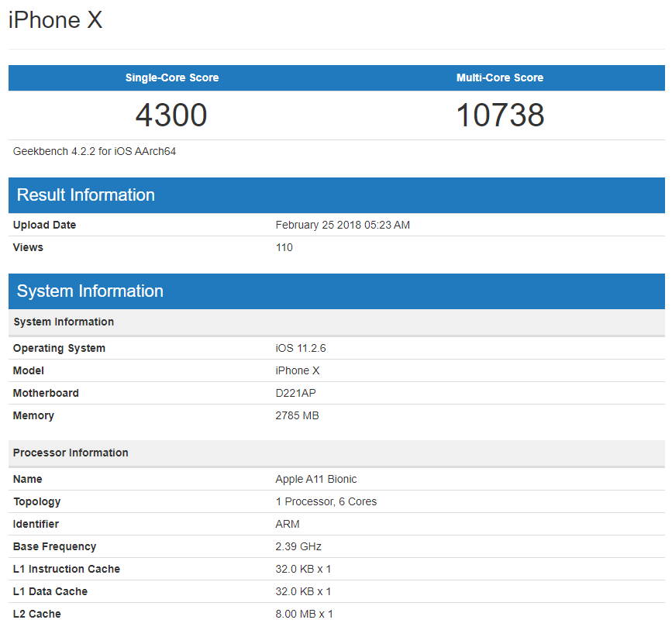Open the views count 110 link
The width and height of the screenshot is (672, 637).
[x=284, y=247]
